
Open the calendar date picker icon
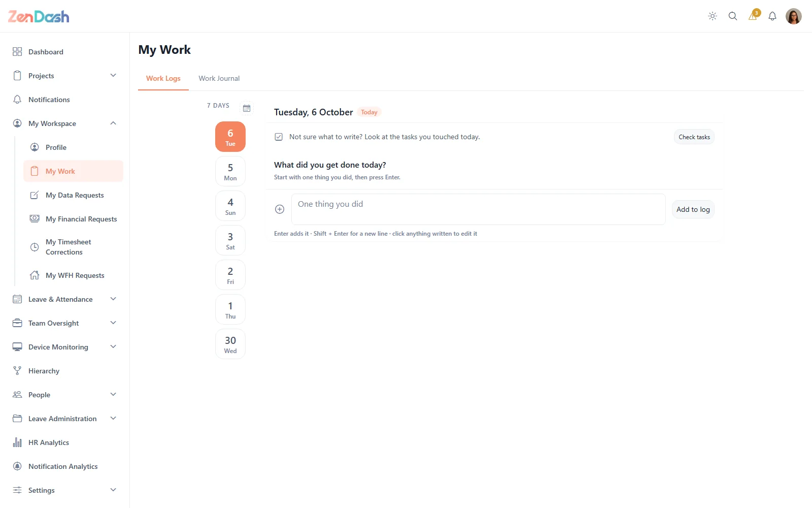tap(247, 108)
